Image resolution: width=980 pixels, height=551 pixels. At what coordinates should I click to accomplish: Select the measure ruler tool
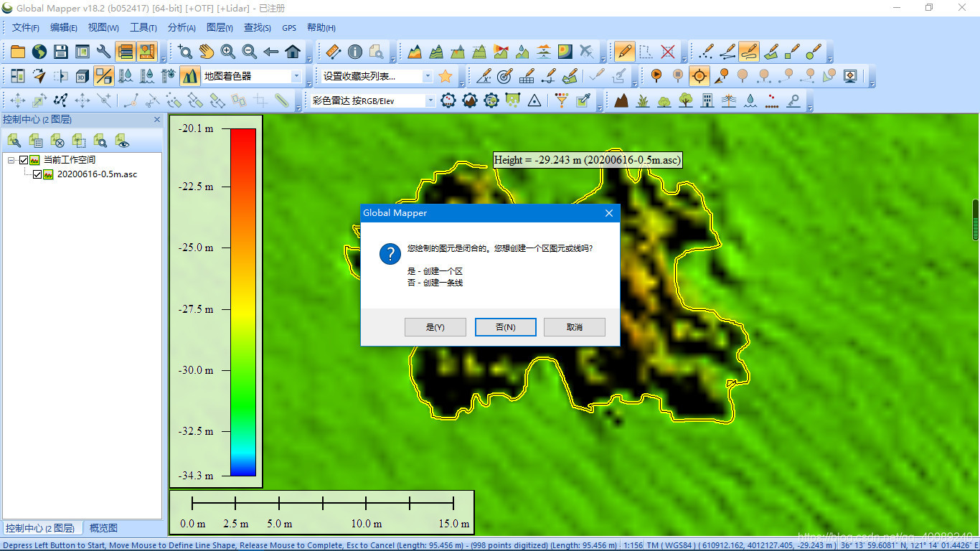point(333,52)
